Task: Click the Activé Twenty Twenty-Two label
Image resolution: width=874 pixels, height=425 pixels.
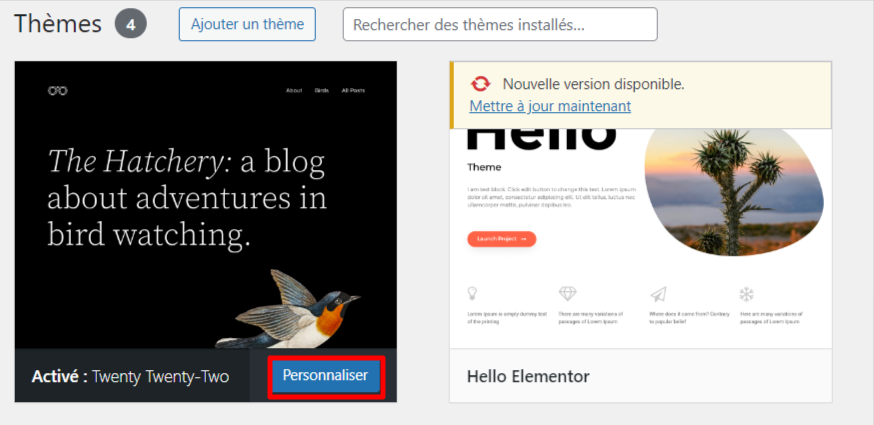Action: coord(131,377)
